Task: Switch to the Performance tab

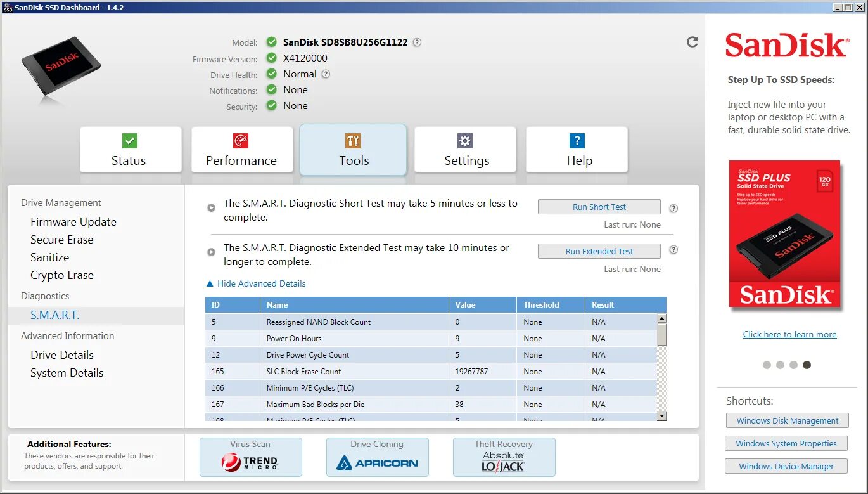Action: pos(242,149)
